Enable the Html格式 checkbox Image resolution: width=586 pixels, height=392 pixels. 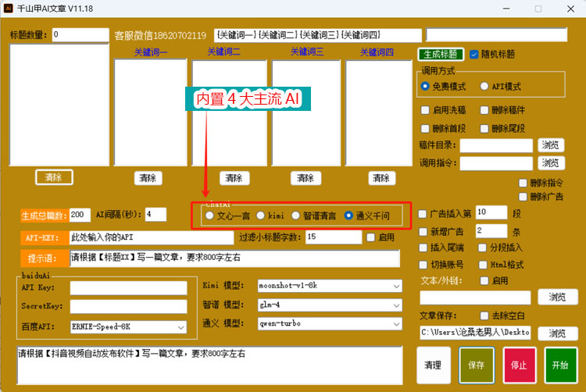coord(483,265)
